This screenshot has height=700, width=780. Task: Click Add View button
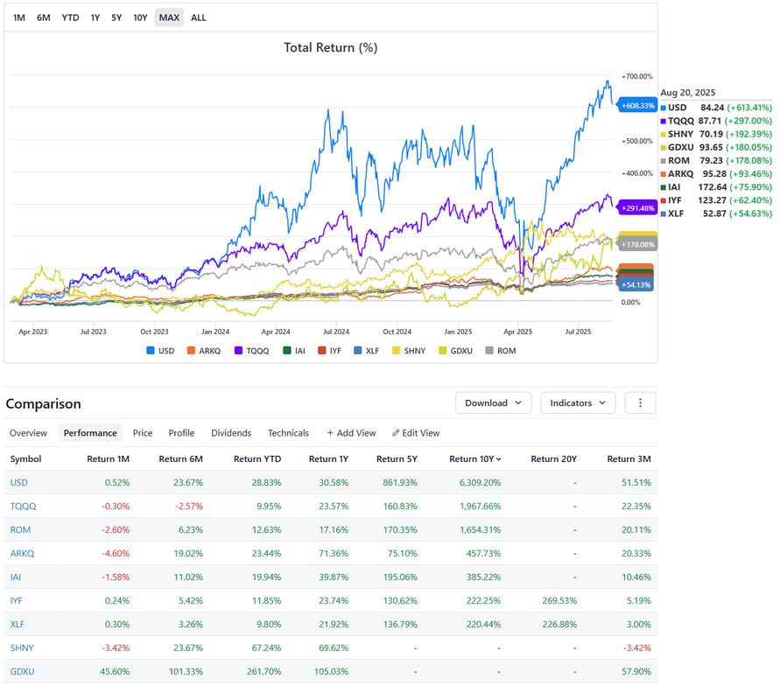[351, 433]
